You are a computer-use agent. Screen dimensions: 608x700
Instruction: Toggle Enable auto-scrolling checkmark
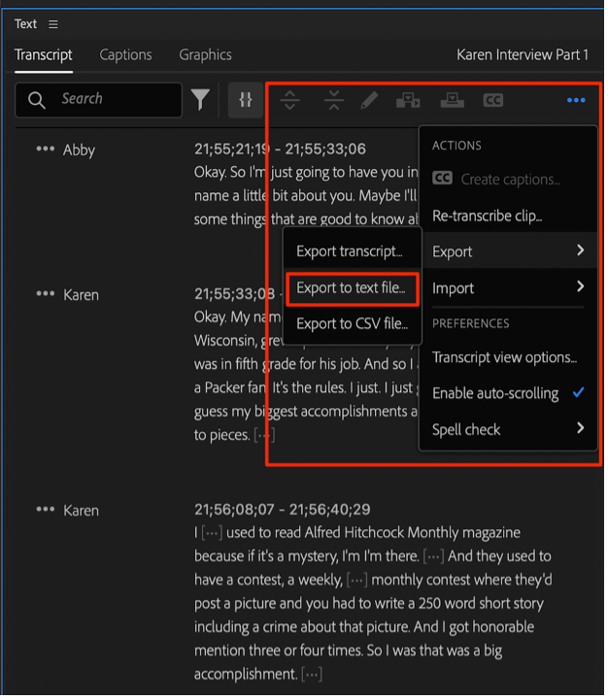(578, 393)
